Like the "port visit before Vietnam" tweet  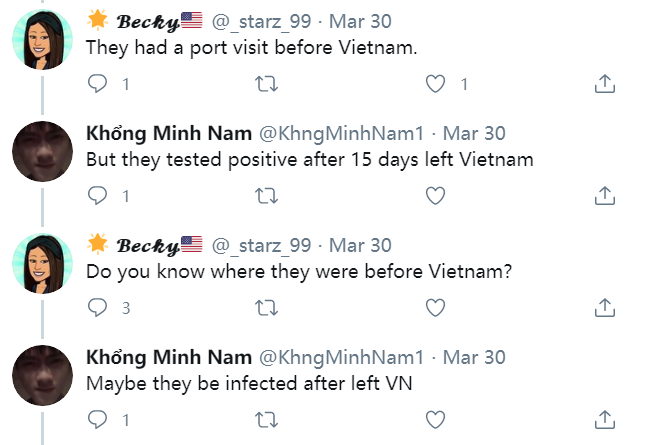435,83
